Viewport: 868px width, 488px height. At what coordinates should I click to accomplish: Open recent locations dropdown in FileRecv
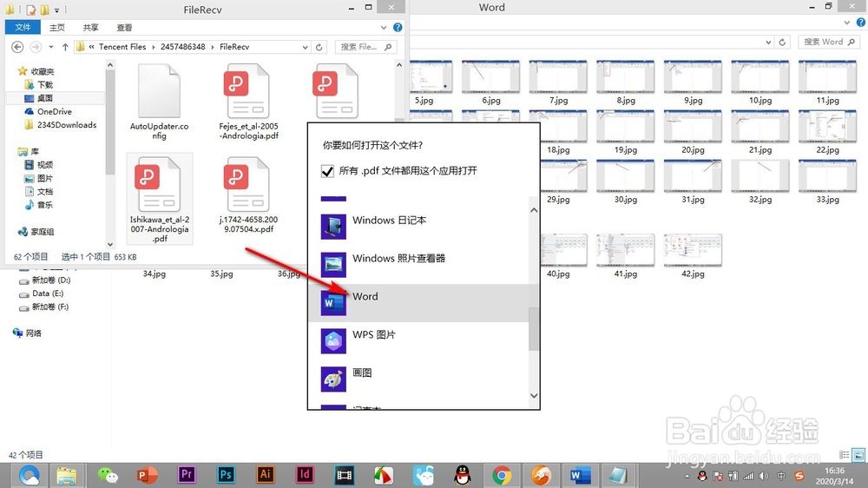[x=51, y=47]
